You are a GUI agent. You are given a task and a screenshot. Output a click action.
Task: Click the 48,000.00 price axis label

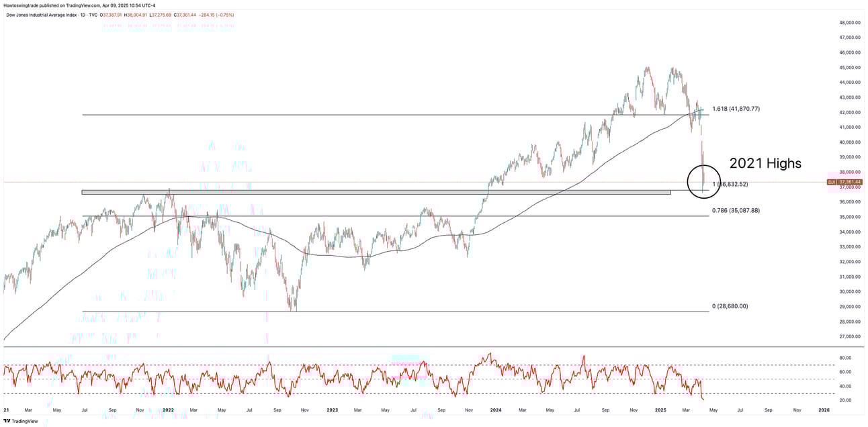tap(850, 22)
